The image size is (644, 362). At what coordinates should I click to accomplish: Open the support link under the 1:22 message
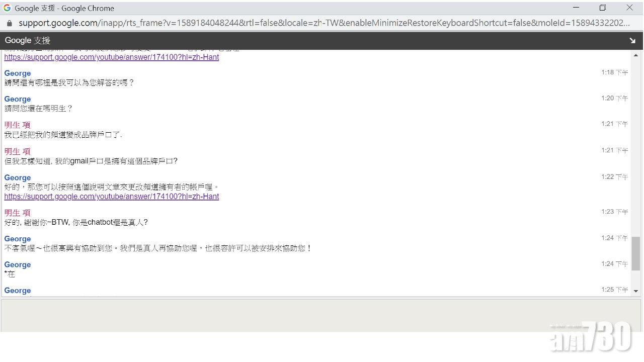(x=112, y=197)
